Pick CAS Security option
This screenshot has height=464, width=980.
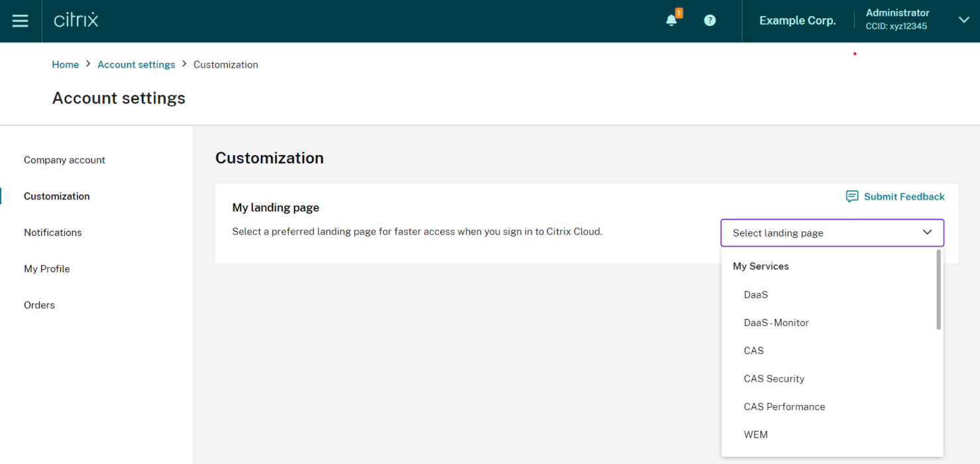point(774,379)
